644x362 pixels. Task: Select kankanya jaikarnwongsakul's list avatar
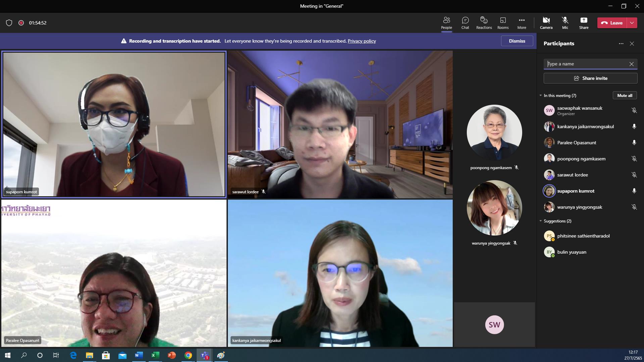pos(549,126)
